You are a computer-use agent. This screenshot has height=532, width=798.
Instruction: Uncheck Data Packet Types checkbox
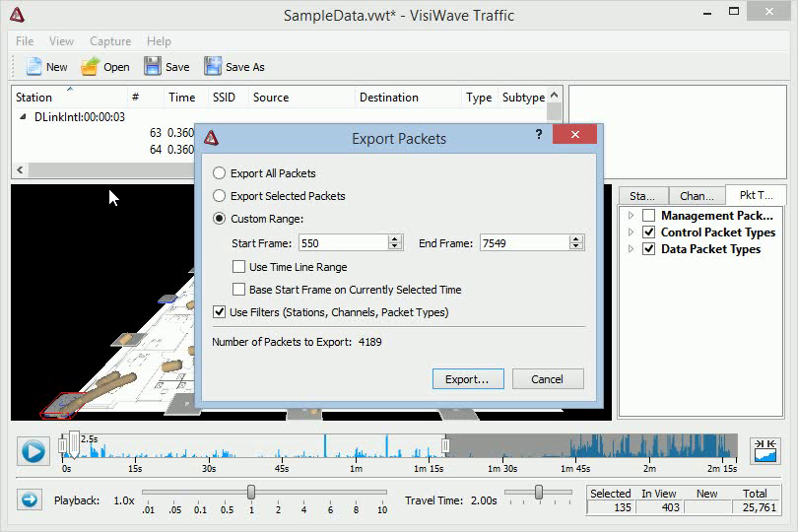[x=649, y=249]
